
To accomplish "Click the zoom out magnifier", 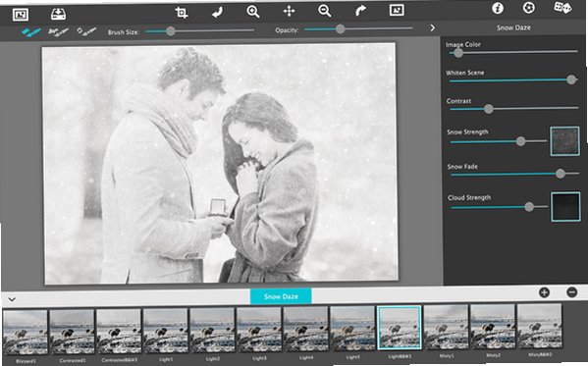I will point(324,11).
